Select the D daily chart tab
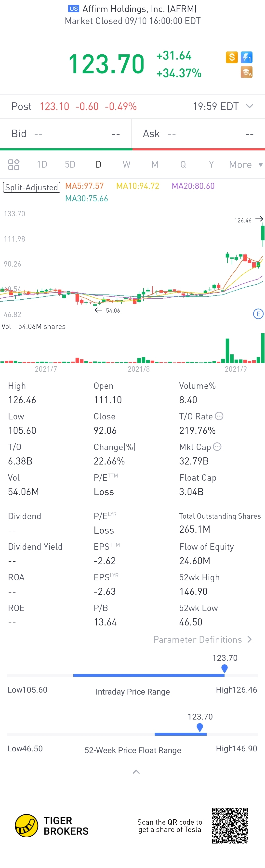This screenshot has height=868, width=265. tap(98, 164)
